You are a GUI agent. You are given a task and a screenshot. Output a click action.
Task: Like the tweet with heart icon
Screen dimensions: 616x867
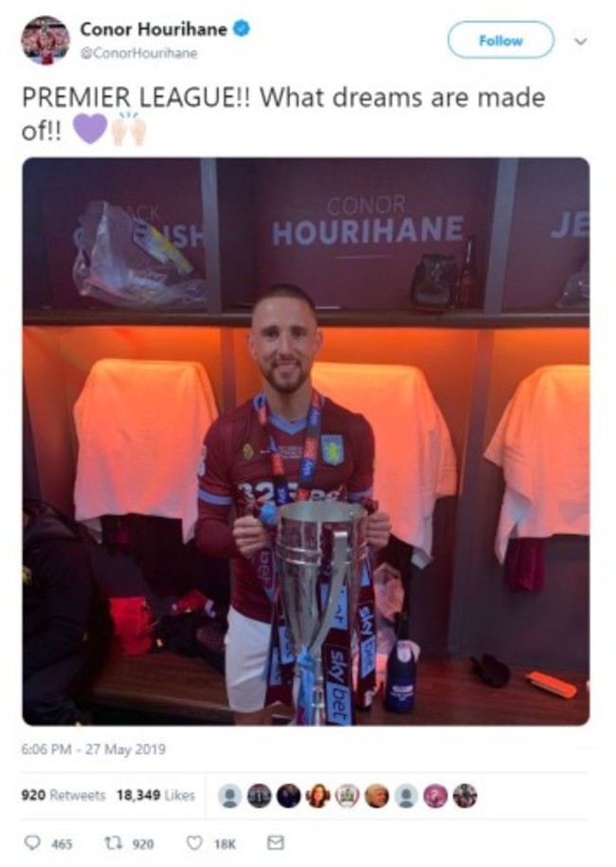coord(193,842)
